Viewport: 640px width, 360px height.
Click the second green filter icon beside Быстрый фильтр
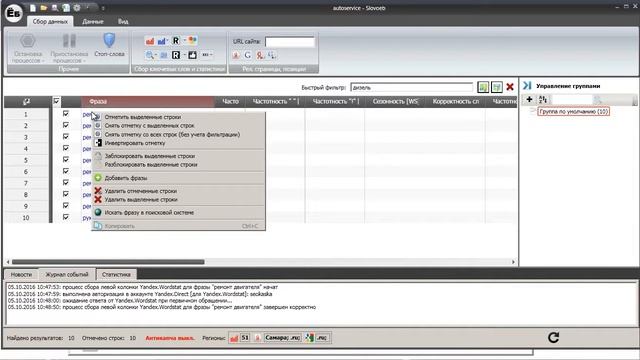[x=496, y=87]
